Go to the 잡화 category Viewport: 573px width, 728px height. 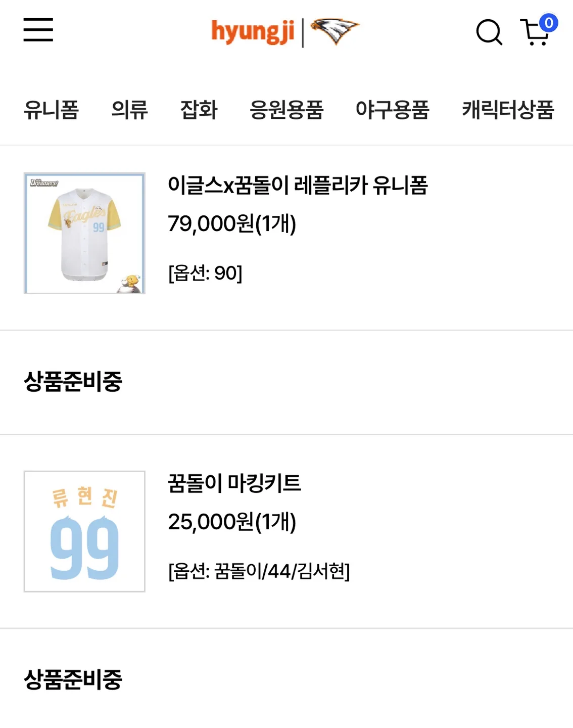click(x=199, y=110)
